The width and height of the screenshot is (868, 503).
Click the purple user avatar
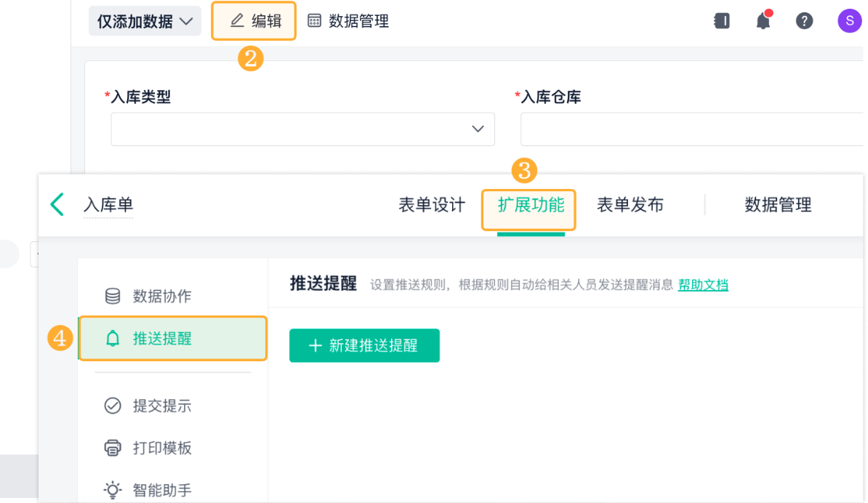coord(850,21)
